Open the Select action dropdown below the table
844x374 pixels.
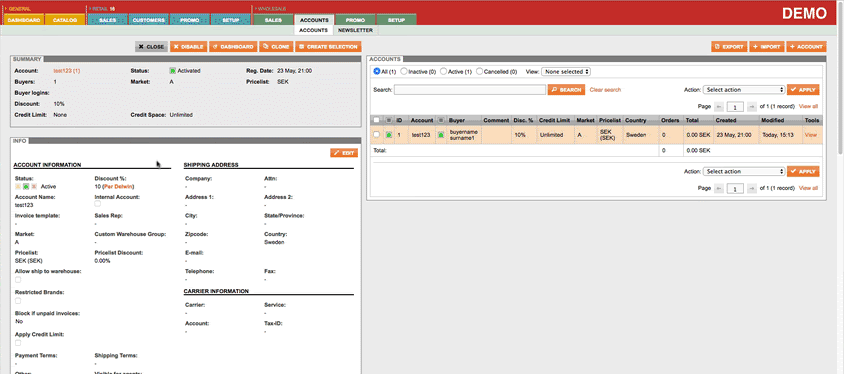pyautogui.click(x=744, y=172)
